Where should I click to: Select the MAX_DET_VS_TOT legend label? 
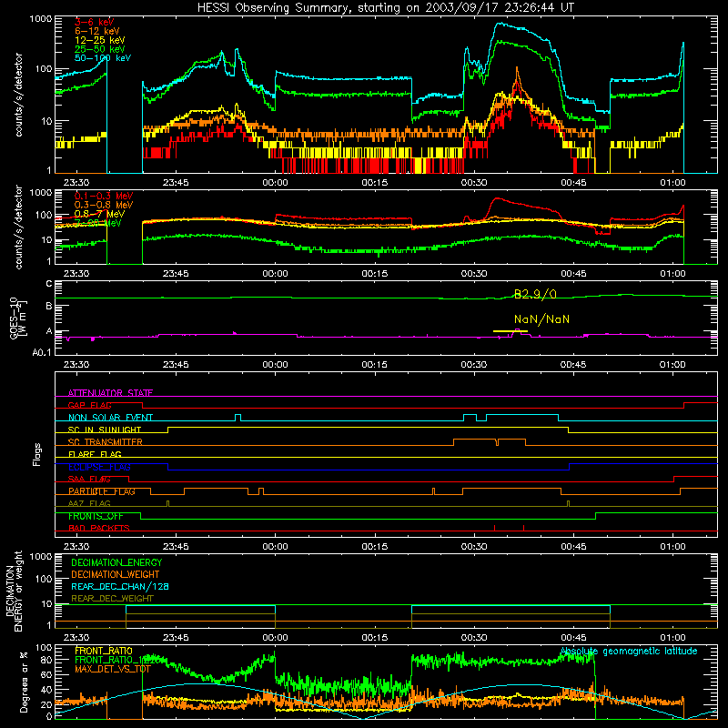113,669
